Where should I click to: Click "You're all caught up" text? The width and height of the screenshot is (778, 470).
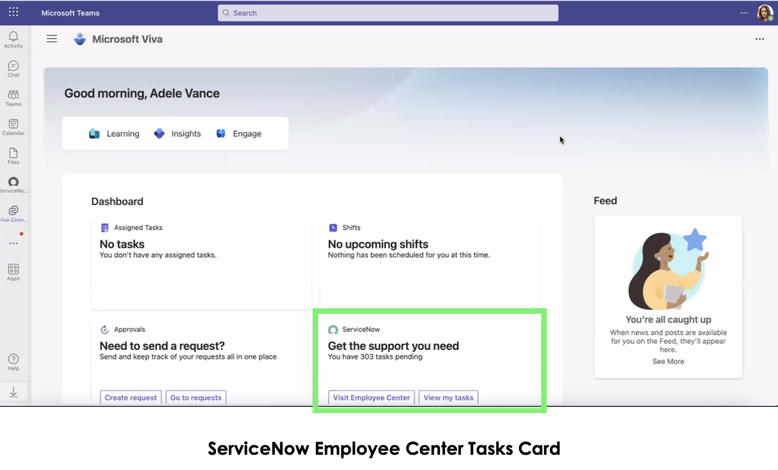coord(668,320)
